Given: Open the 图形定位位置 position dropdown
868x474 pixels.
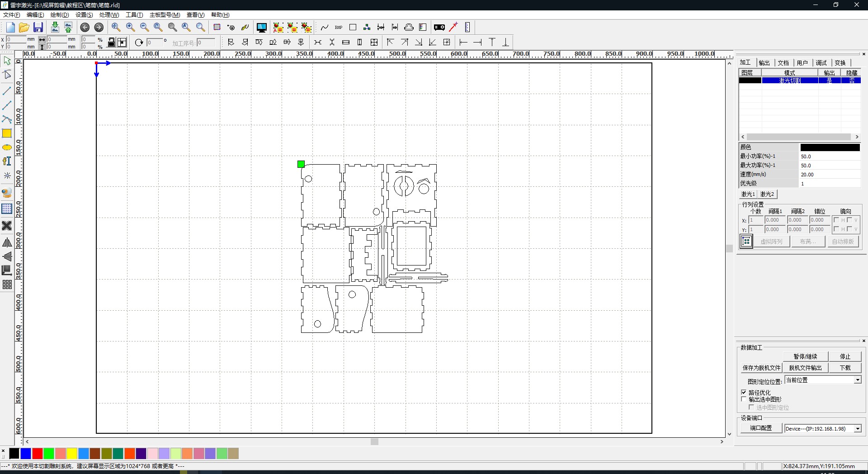Looking at the screenshot, I should [857, 380].
